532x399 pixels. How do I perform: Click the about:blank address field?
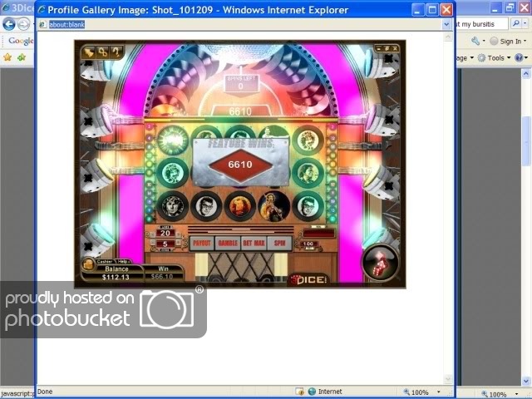[x=239, y=24]
